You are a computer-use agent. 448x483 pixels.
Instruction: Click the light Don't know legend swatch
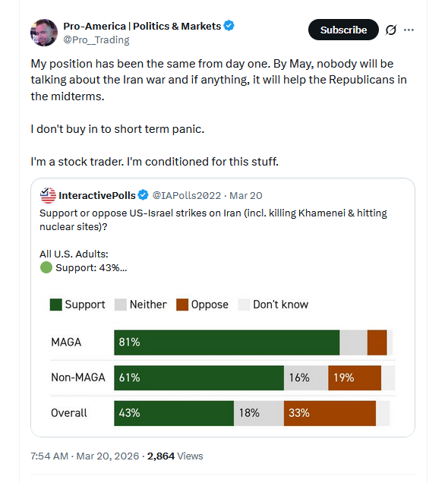coord(245,305)
